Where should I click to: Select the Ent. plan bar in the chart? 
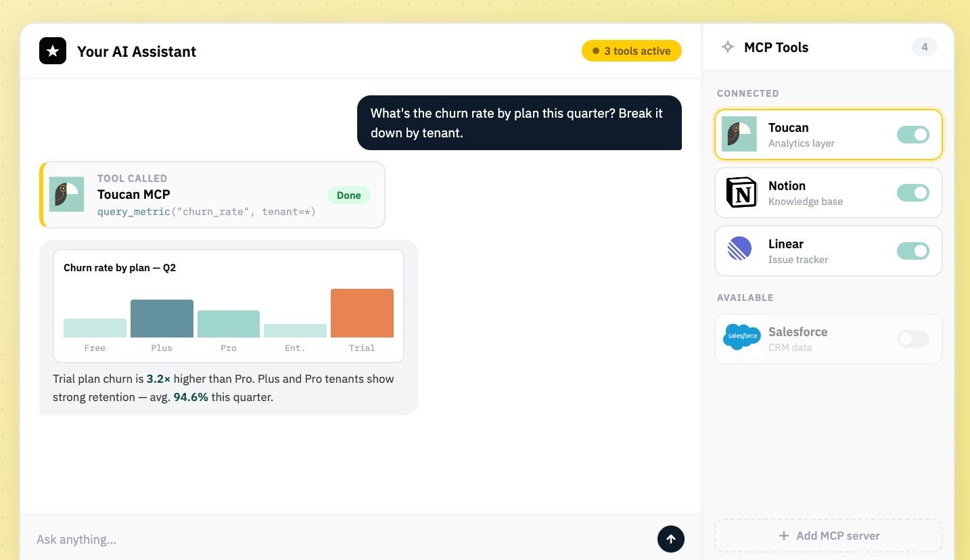coord(295,331)
